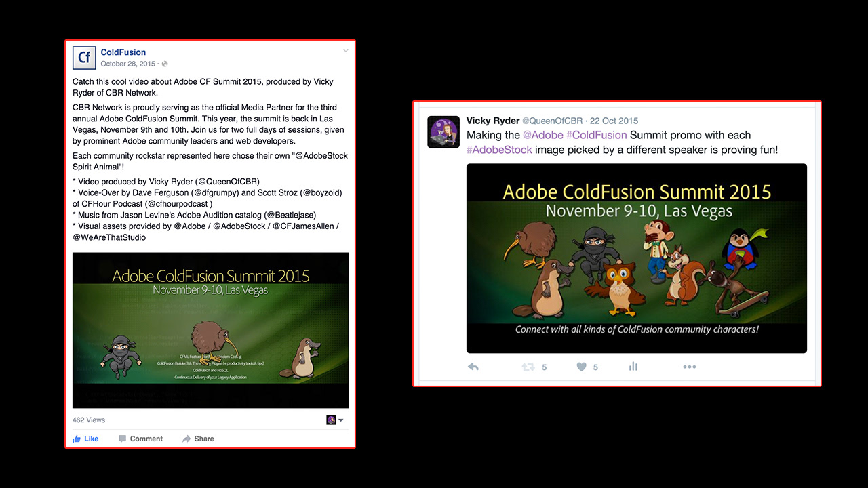Open the October 28, 2015 post timestamp
This screenshot has width=868, height=488.
coord(128,64)
